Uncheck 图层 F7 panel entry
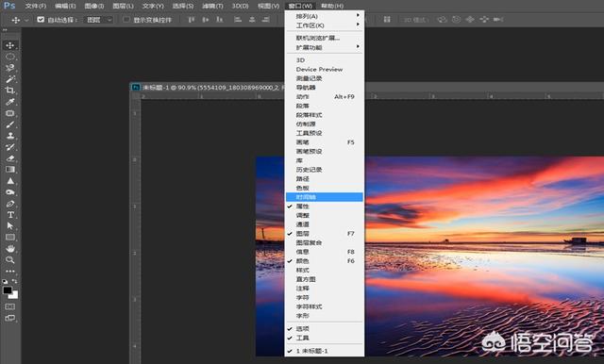The height and width of the screenshot is (364, 604). (x=325, y=234)
